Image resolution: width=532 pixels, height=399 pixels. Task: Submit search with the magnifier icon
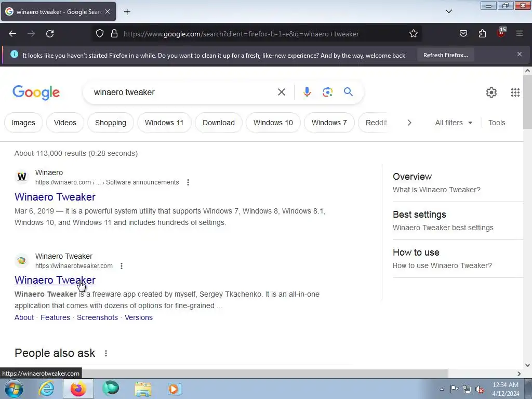(348, 92)
